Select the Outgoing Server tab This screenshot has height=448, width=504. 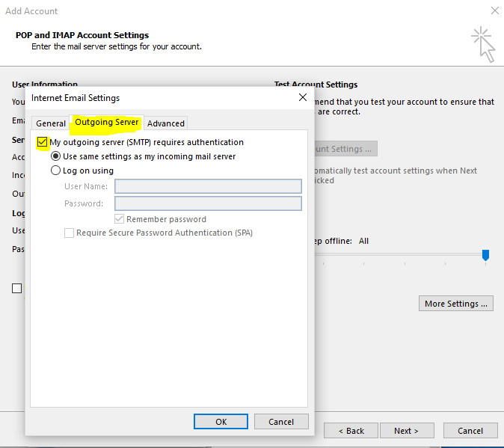(107, 123)
